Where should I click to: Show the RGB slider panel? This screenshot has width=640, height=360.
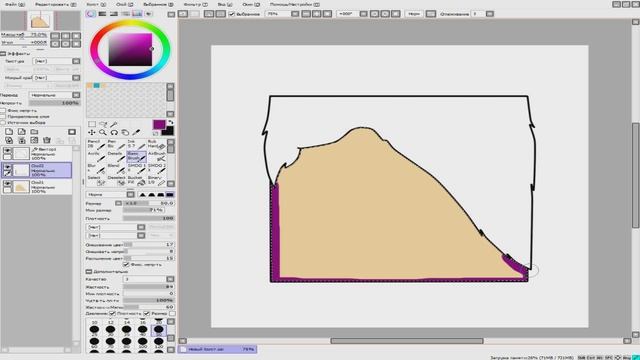tap(102, 14)
